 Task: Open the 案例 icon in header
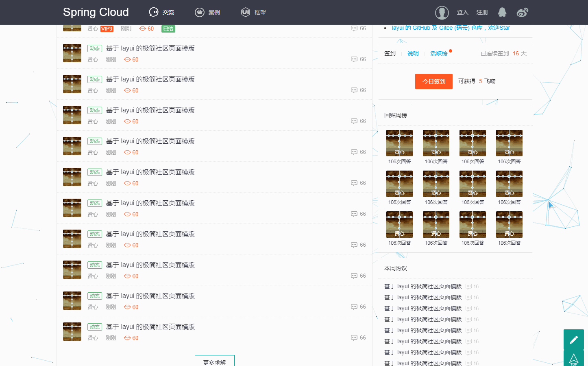point(200,12)
